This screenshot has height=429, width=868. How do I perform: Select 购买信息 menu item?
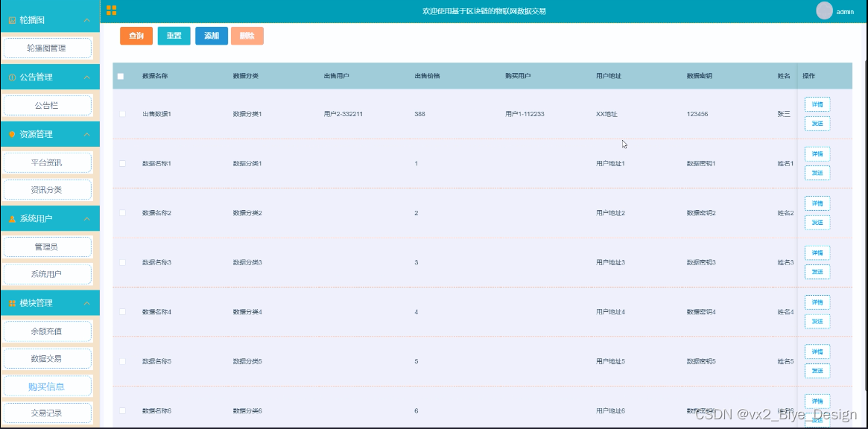[x=47, y=386]
